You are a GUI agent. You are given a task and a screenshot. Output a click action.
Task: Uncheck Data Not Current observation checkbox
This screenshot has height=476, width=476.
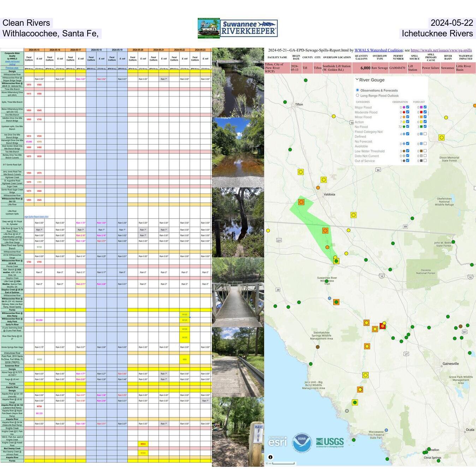coord(407,156)
